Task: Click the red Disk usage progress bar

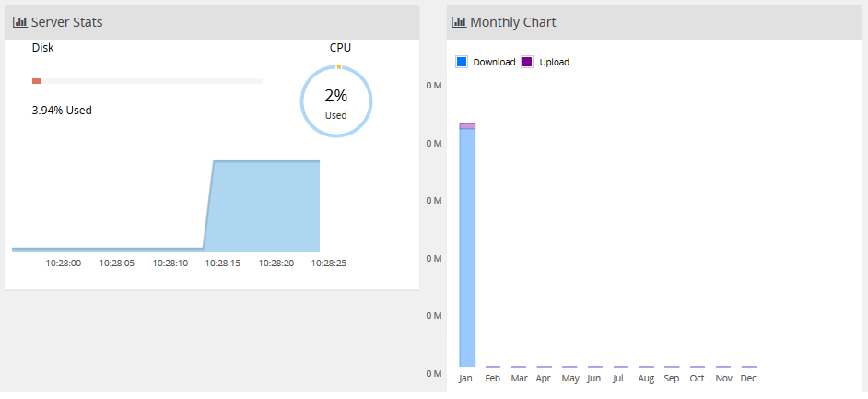Action: (x=37, y=81)
